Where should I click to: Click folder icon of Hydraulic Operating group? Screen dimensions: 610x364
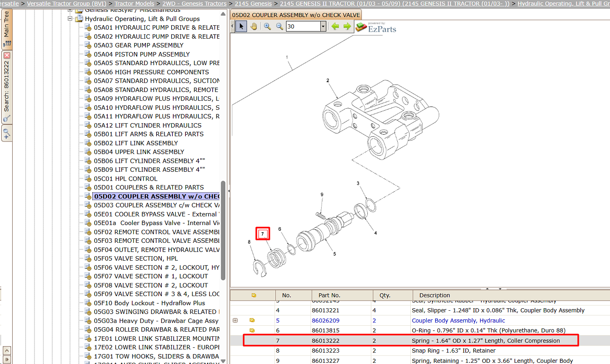tap(79, 19)
